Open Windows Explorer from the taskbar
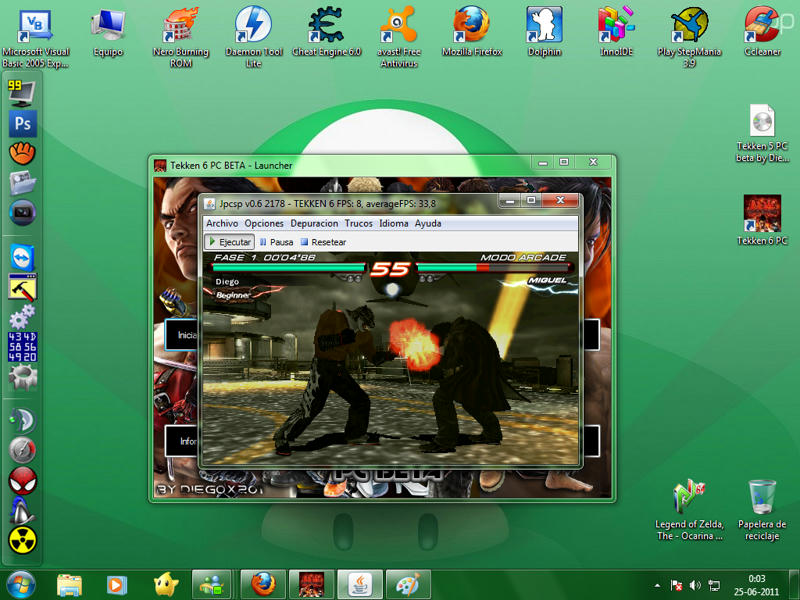 [x=69, y=585]
